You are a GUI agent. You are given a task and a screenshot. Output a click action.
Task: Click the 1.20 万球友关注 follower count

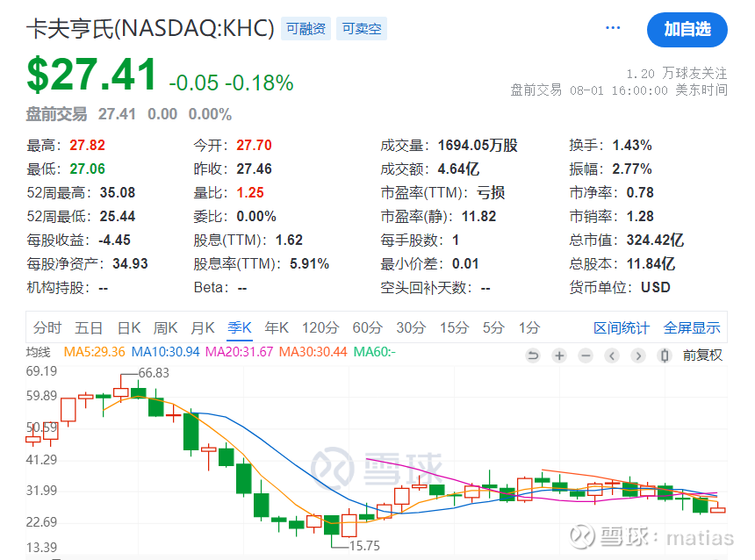click(677, 74)
